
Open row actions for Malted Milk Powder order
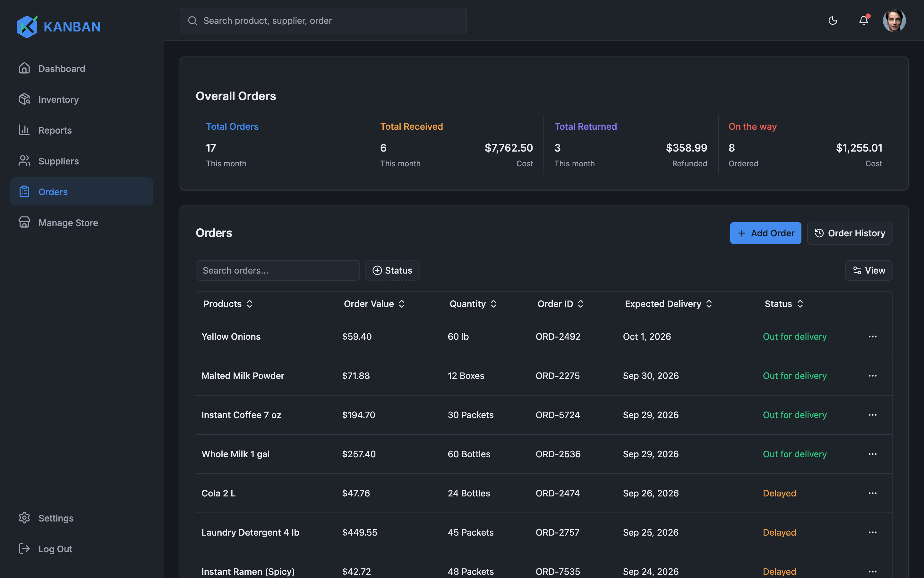pos(872,376)
